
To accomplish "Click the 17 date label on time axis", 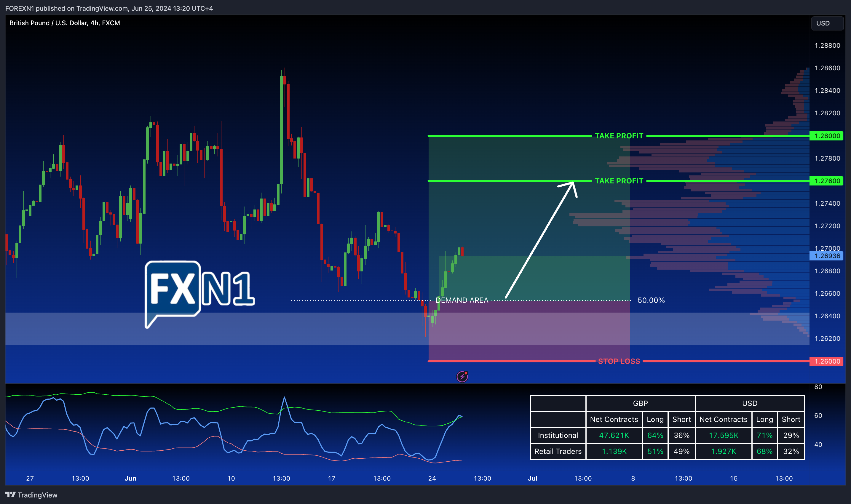I will [x=332, y=478].
